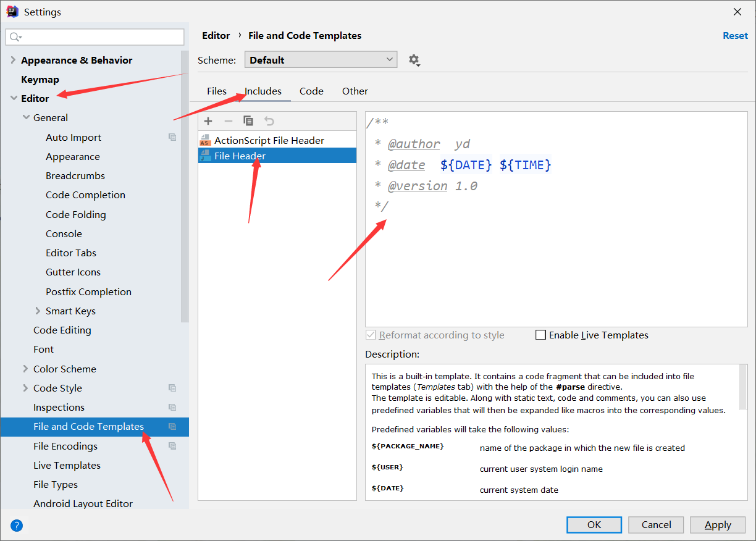Toggle Reformat according to style checkbox
The height and width of the screenshot is (541, 756).
371,335
